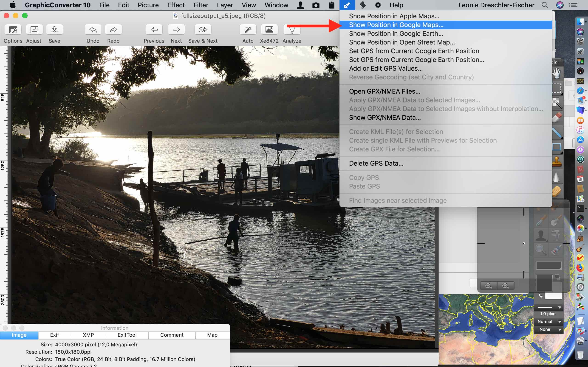Go to the Previous image

tap(154, 30)
